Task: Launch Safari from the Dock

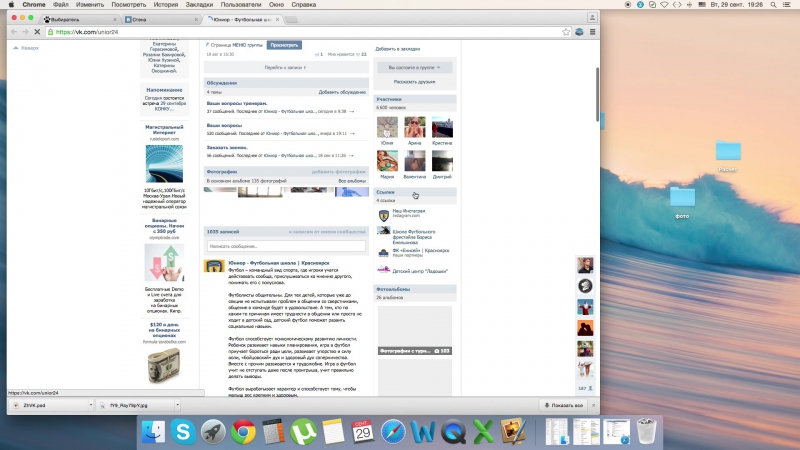Action: (x=393, y=432)
